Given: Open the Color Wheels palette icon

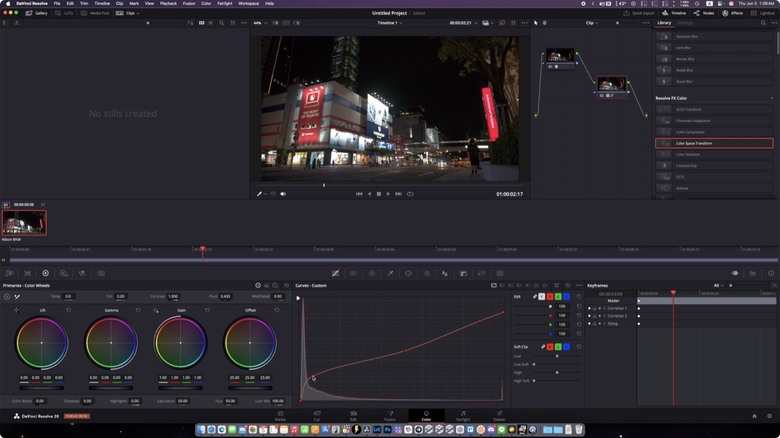Looking at the screenshot, I should click(45, 273).
